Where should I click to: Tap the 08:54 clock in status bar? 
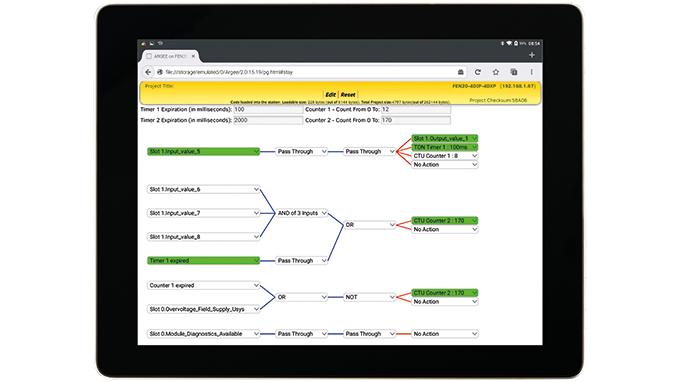pos(534,43)
